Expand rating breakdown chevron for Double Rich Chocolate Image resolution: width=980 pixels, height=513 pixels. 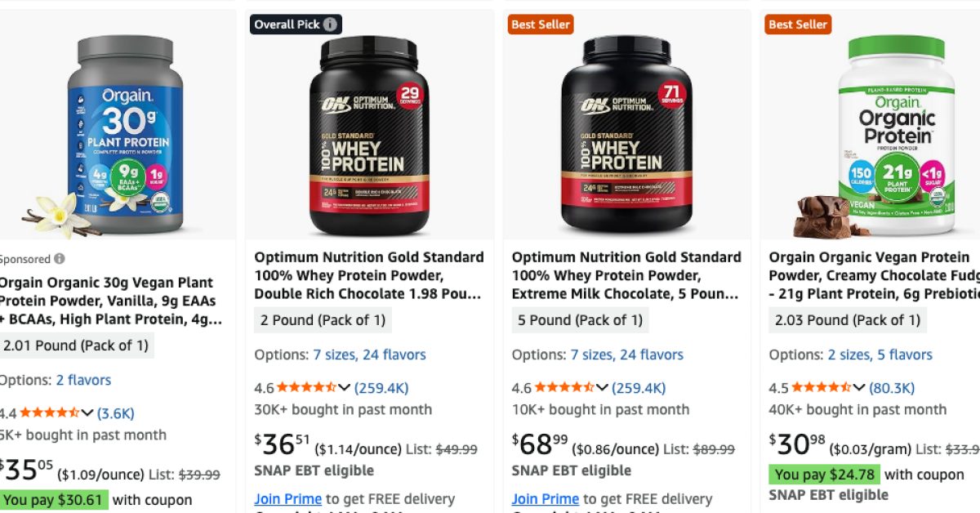pyautogui.click(x=344, y=388)
